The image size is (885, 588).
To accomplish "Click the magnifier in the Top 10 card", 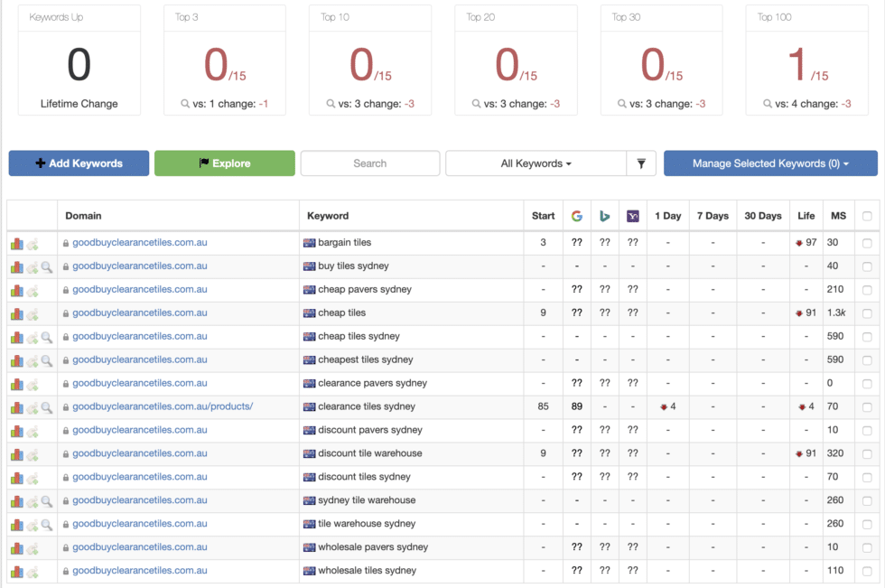I will click(331, 104).
